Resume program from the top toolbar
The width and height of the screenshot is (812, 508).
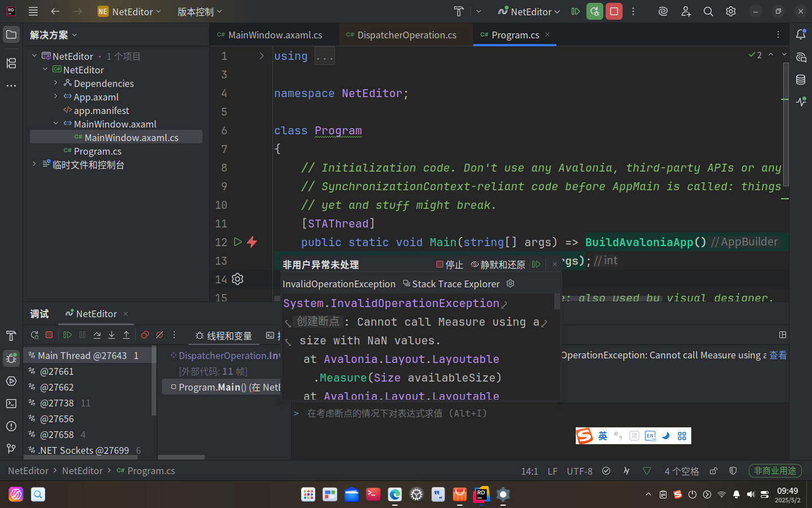pyautogui.click(x=576, y=11)
